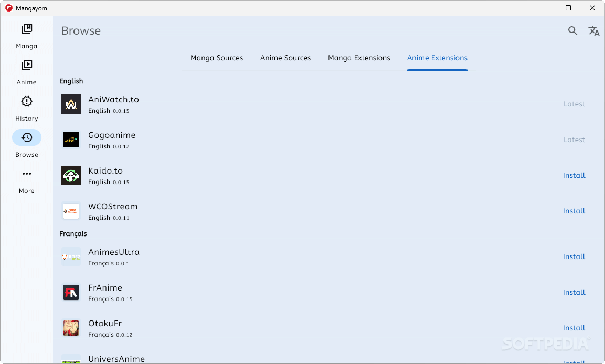Click version 0.0.1 under AnimesUltra

tap(123, 264)
